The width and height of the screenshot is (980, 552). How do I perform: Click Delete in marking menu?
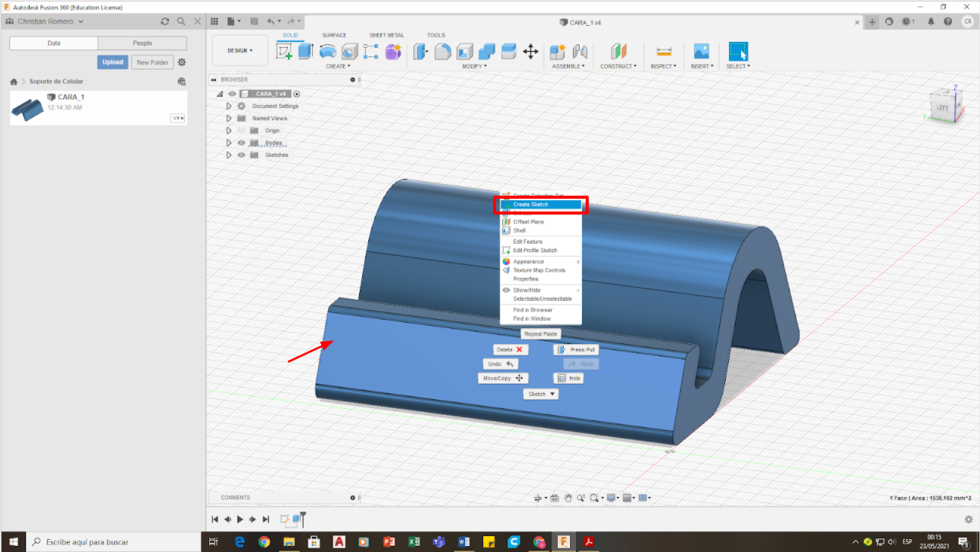click(x=511, y=349)
